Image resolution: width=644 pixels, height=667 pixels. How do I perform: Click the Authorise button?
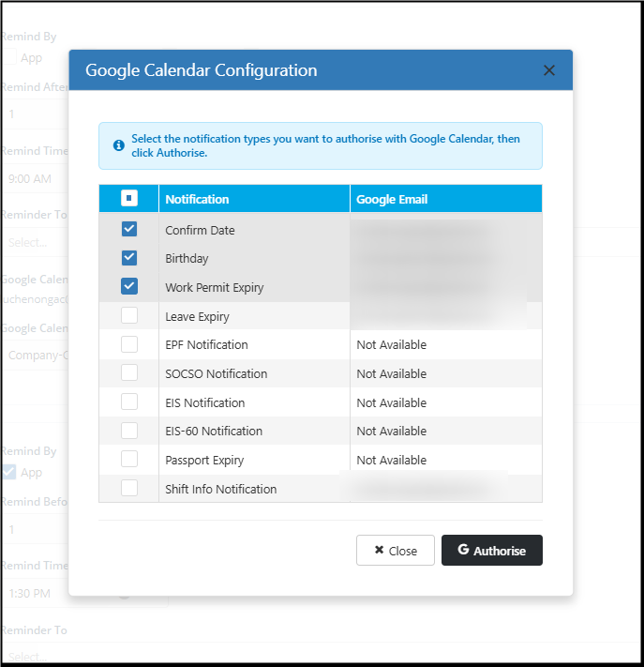point(492,551)
